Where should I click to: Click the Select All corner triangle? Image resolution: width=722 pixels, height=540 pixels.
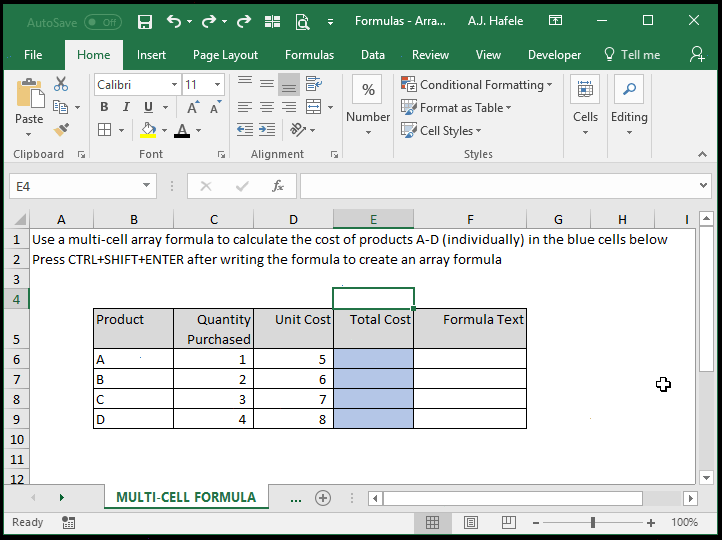[19, 219]
